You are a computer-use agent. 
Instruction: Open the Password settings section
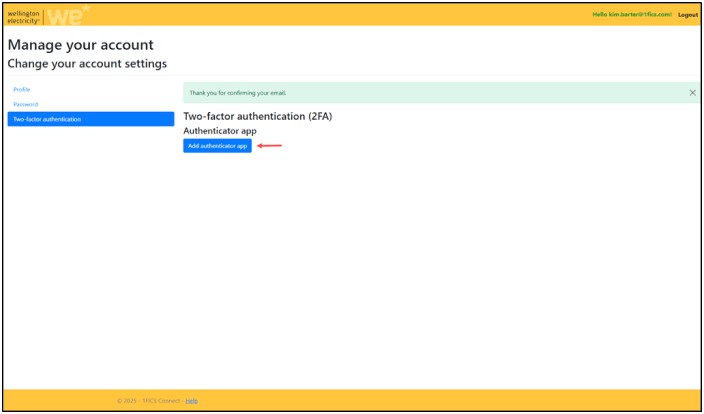click(x=25, y=104)
